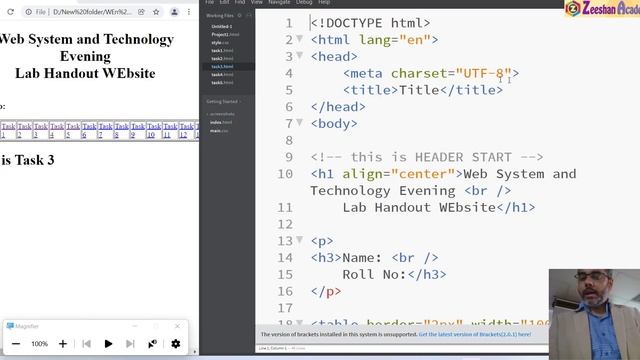Collapse html tag fold on line 2
Viewport: 640px width, 360px height.
point(300,39)
